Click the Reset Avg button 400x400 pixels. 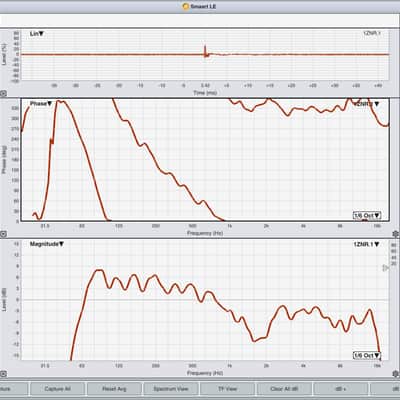[114, 389]
